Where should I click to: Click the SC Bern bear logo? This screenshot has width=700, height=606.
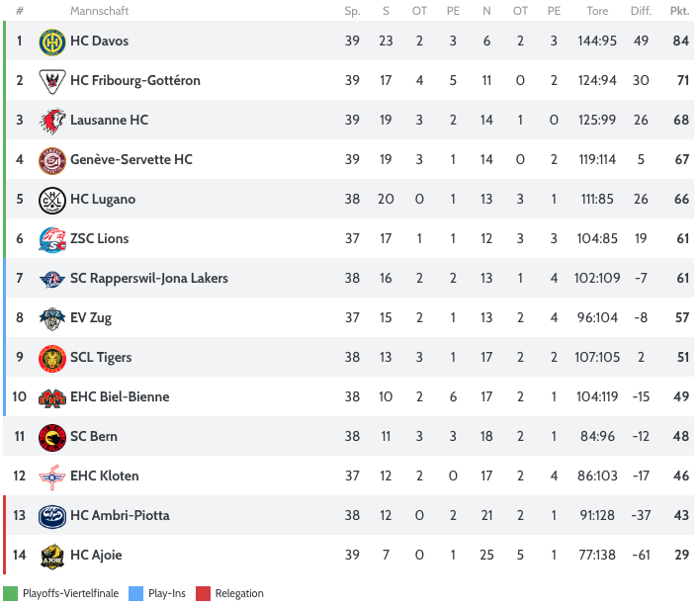click(51, 437)
